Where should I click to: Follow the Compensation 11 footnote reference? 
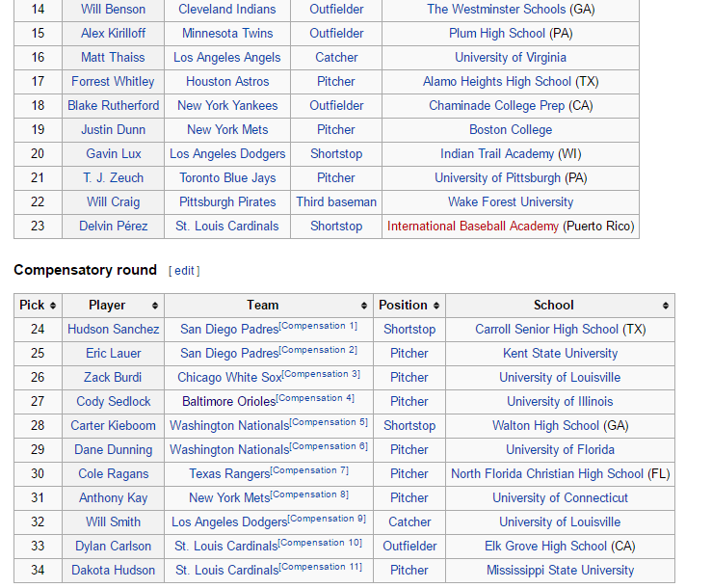320,568
